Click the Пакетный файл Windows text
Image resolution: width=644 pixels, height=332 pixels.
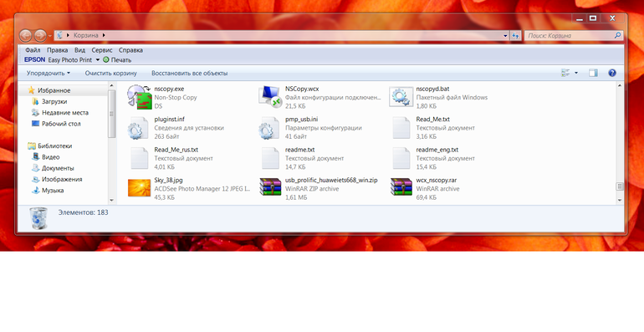tap(452, 97)
